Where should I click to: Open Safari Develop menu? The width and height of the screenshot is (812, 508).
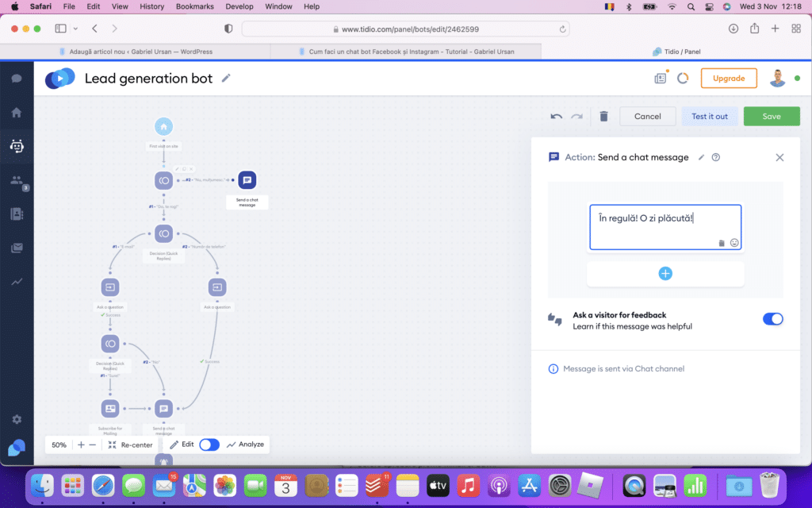pyautogui.click(x=239, y=6)
